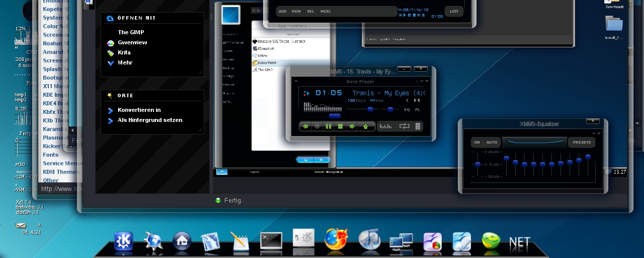This screenshot has height=258, width=644.
Task: Skip to next track in Kore Player
Action: tap(353, 126)
